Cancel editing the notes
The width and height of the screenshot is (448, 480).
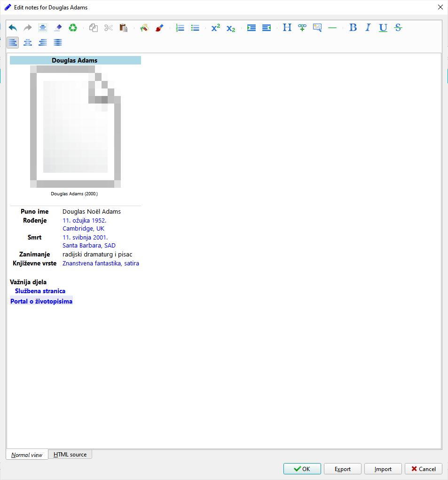click(423, 469)
